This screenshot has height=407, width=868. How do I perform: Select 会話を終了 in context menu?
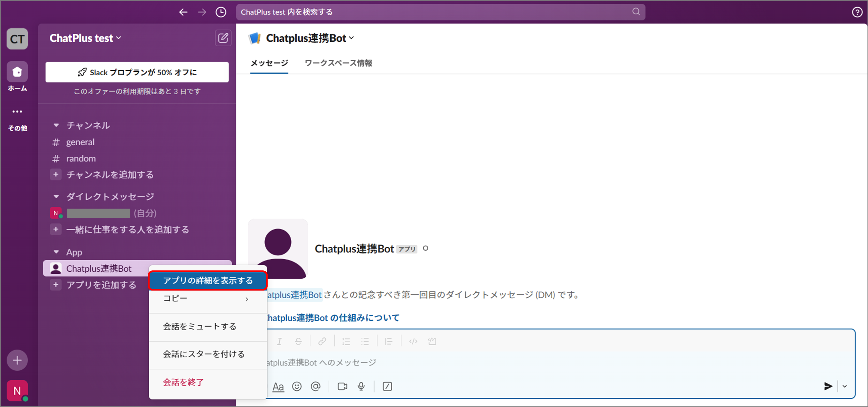208,382
